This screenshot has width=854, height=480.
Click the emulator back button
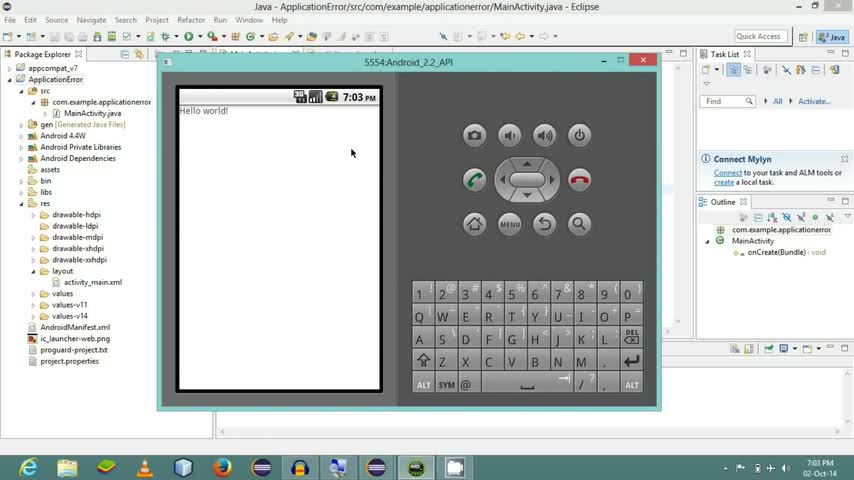click(x=544, y=224)
